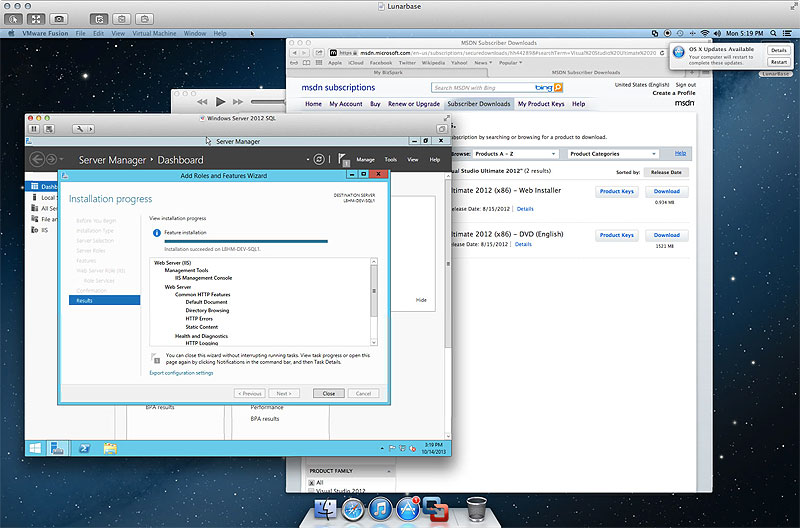This screenshot has height=528, width=800.
Task: Select the Results step in the wizard
Action: (x=104, y=300)
